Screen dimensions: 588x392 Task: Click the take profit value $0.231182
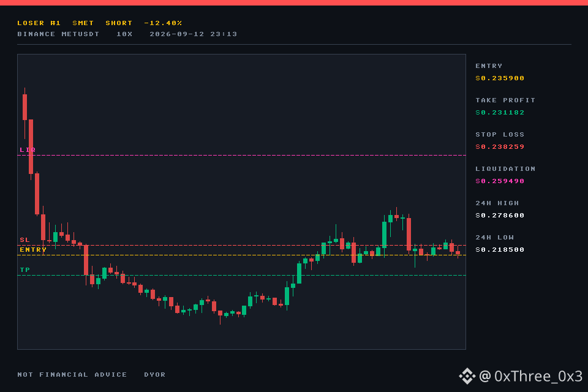[x=500, y=113]
